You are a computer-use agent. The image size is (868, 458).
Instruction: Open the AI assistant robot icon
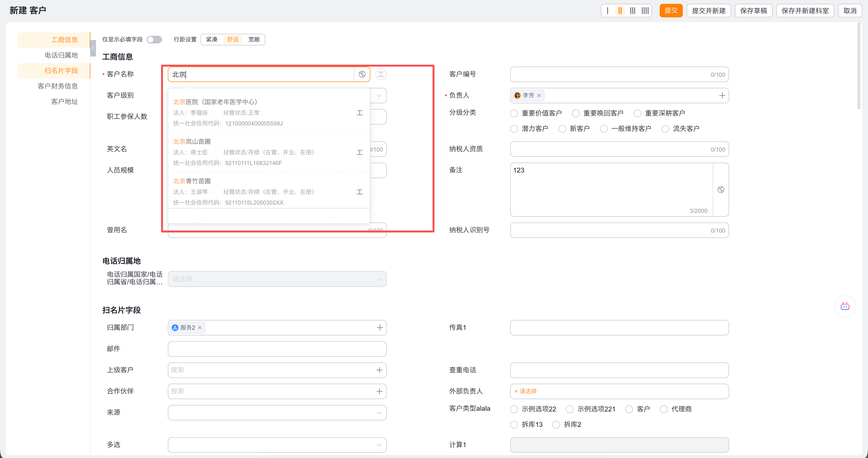845,306
